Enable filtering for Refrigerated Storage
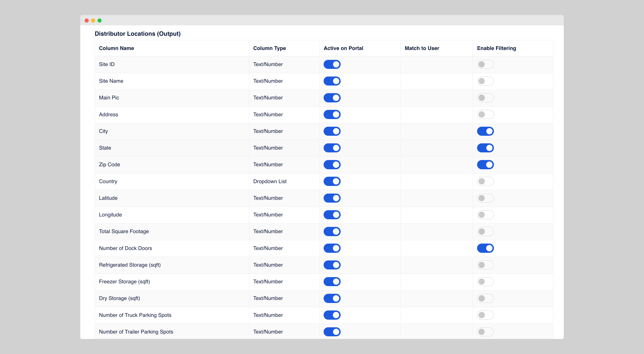This screenshot has height=354, width=644. point(485,265)
